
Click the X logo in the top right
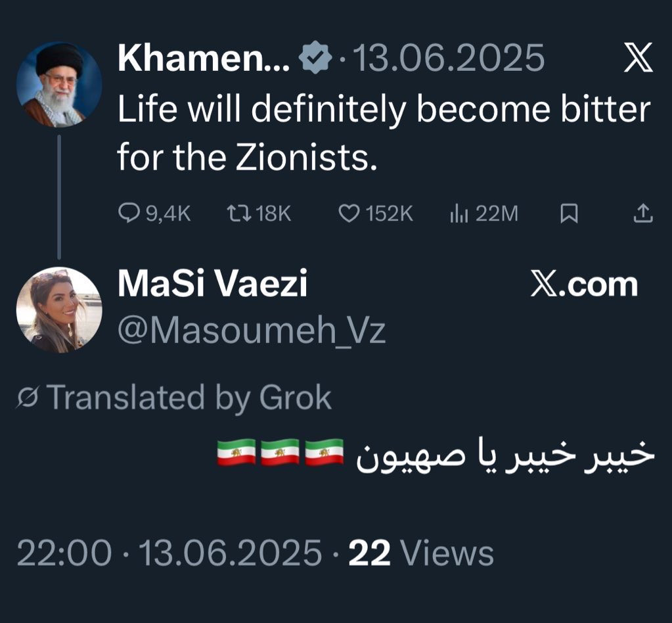[x=638, y=59]
